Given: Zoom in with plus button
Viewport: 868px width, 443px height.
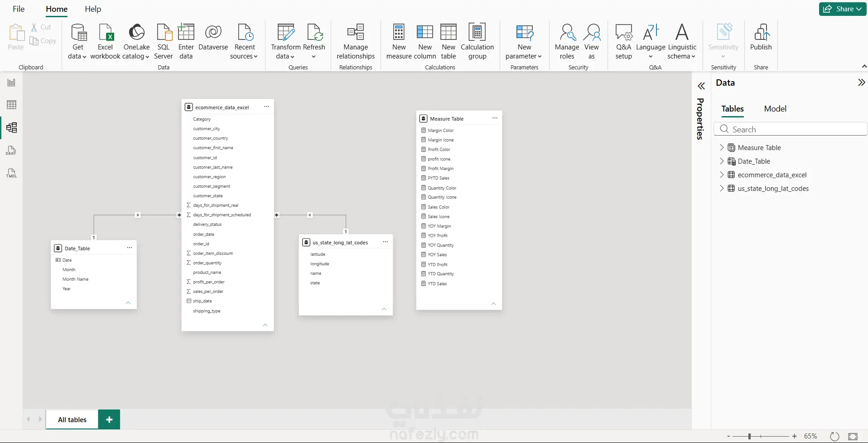Looking at the screenshot, I should coord(794,436).
